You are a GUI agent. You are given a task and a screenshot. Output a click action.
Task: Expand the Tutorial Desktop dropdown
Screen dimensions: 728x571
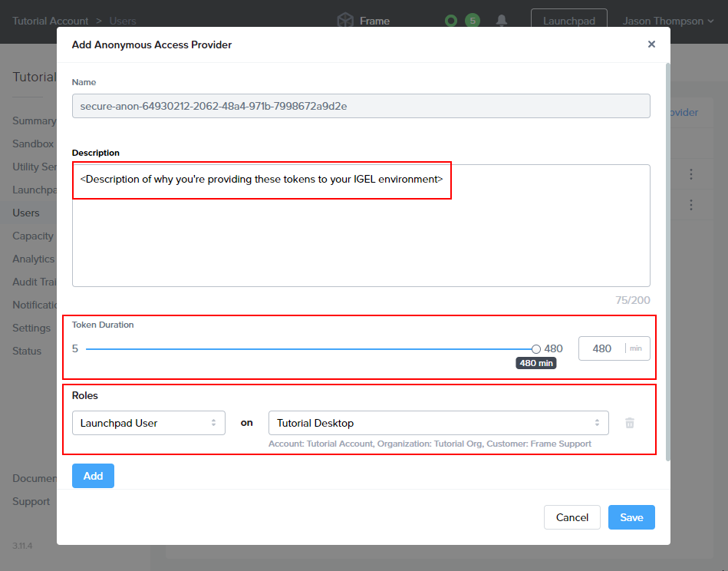(x=438, y=423)
